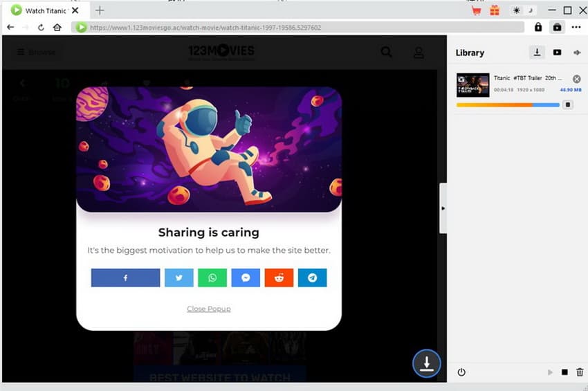Go to the home page
The image size is (588, 391).
(x=57, y=28)
